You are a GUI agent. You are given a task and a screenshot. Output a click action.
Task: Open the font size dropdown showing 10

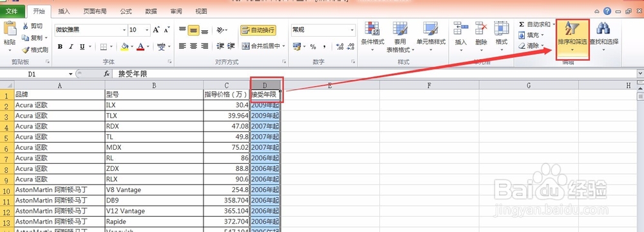click(x=147, y=30)
